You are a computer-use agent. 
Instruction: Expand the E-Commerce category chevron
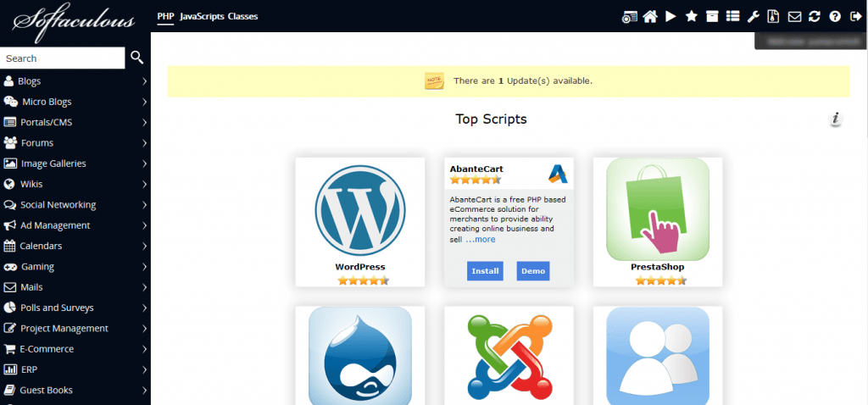[144, 349]
